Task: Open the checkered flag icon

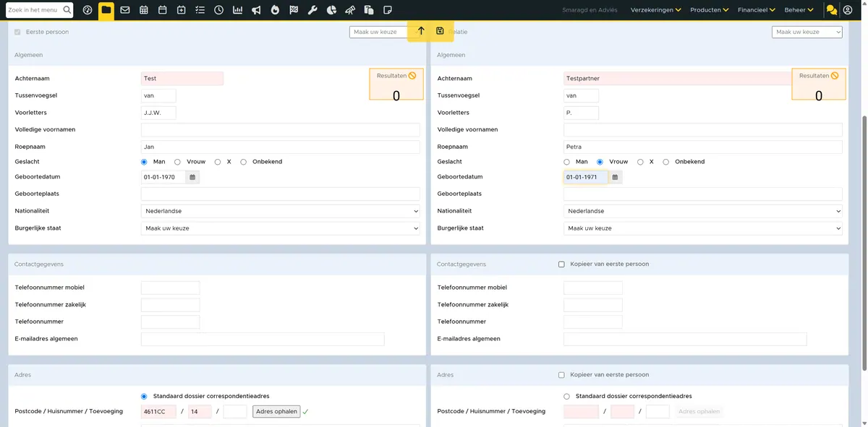Action: click(294, 10)
